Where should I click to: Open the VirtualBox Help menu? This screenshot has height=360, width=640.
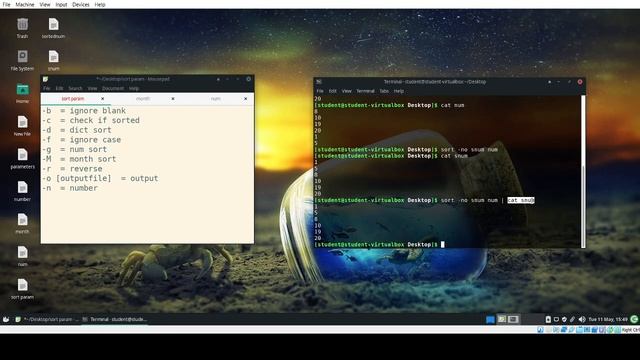100,4
